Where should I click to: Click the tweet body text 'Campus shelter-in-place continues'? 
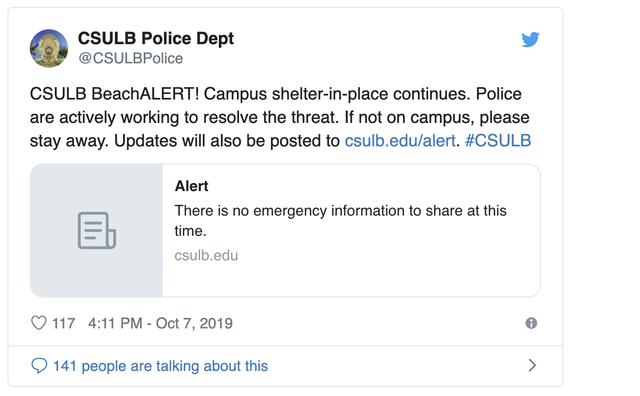[337, 94]
